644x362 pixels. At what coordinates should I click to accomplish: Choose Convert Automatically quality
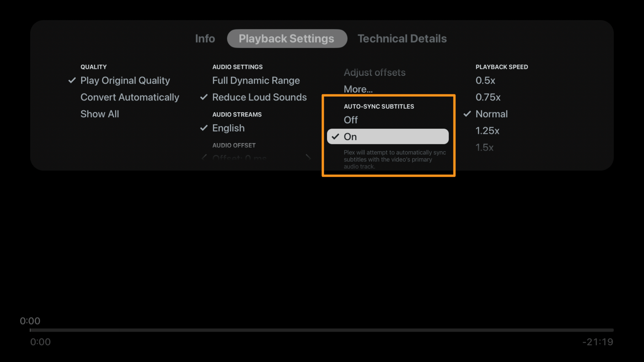130,97
